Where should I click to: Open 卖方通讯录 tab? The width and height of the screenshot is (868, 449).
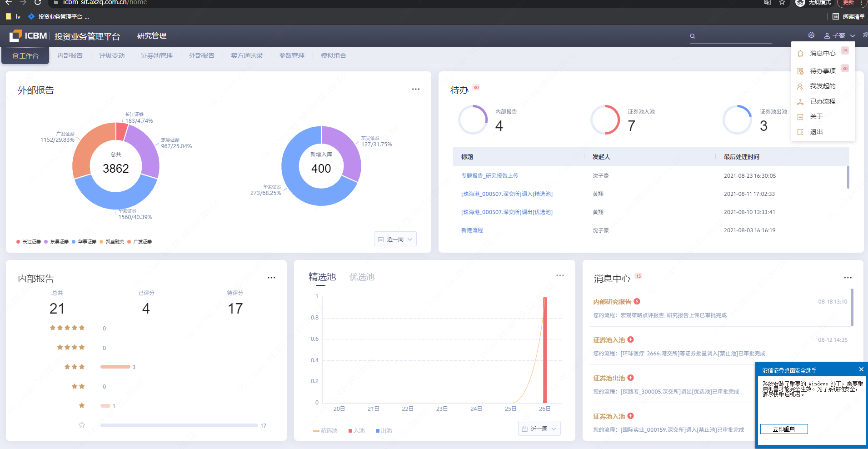coord(247,55)
